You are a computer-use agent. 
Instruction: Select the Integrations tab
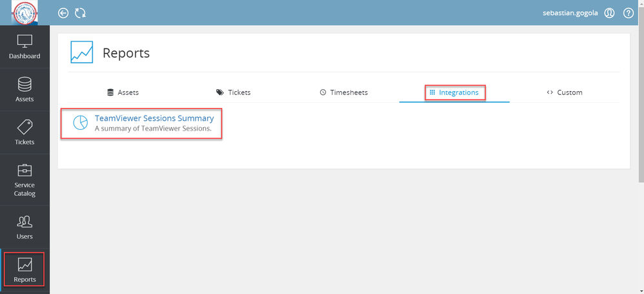(454, 92)
